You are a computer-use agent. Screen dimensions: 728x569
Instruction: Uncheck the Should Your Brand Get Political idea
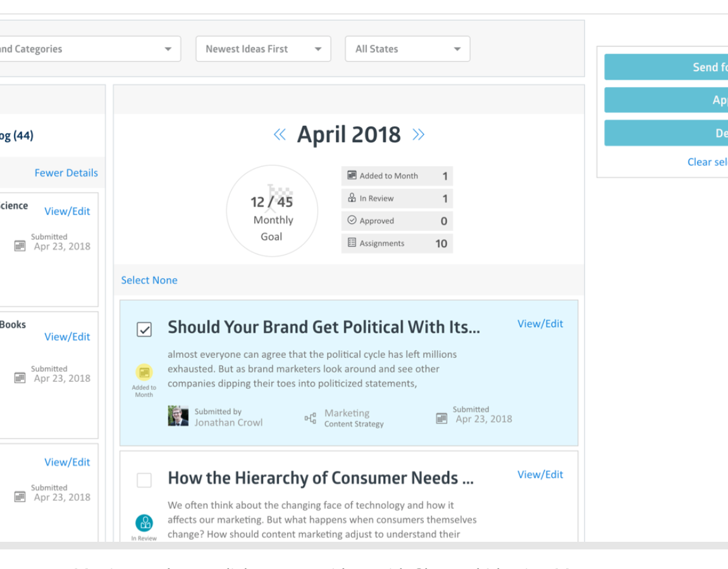tap(144, 329)
